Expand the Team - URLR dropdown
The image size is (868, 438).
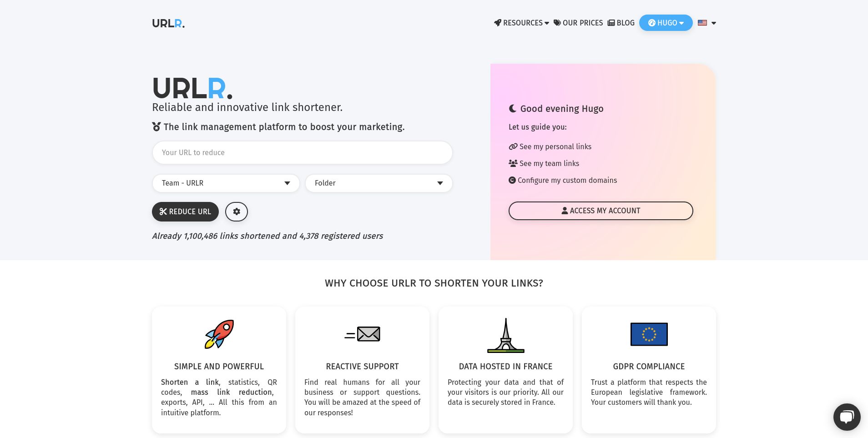coord(226,183)
